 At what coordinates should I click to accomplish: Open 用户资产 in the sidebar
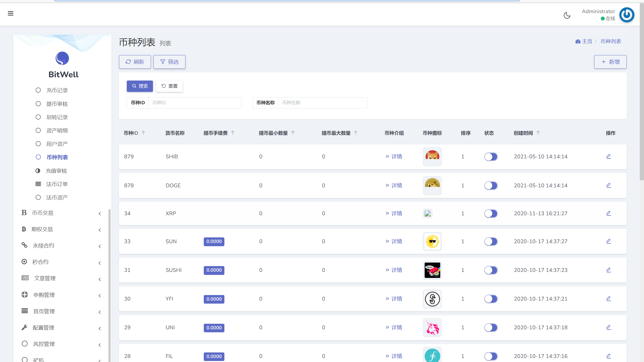pyautogui.click(x=57, y=144)
